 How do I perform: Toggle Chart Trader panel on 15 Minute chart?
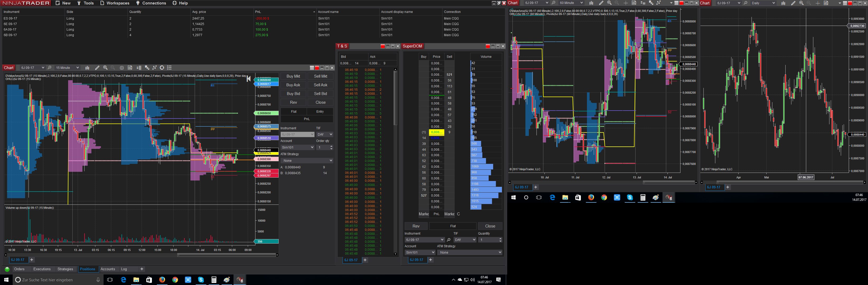point(138,68)
